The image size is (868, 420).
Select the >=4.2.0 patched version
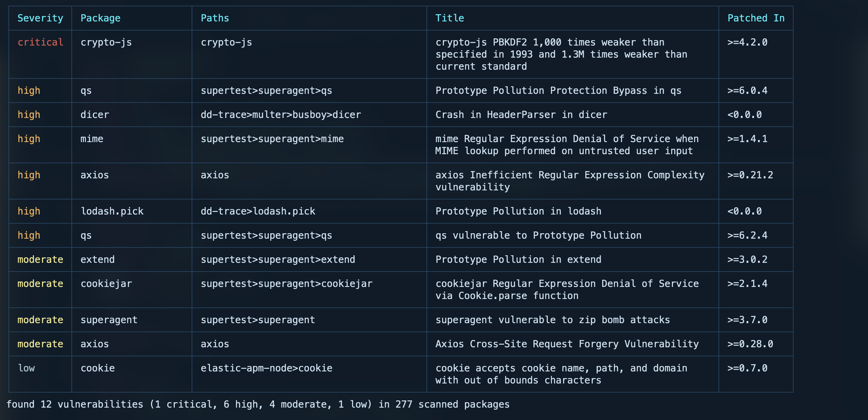(747, 43)
